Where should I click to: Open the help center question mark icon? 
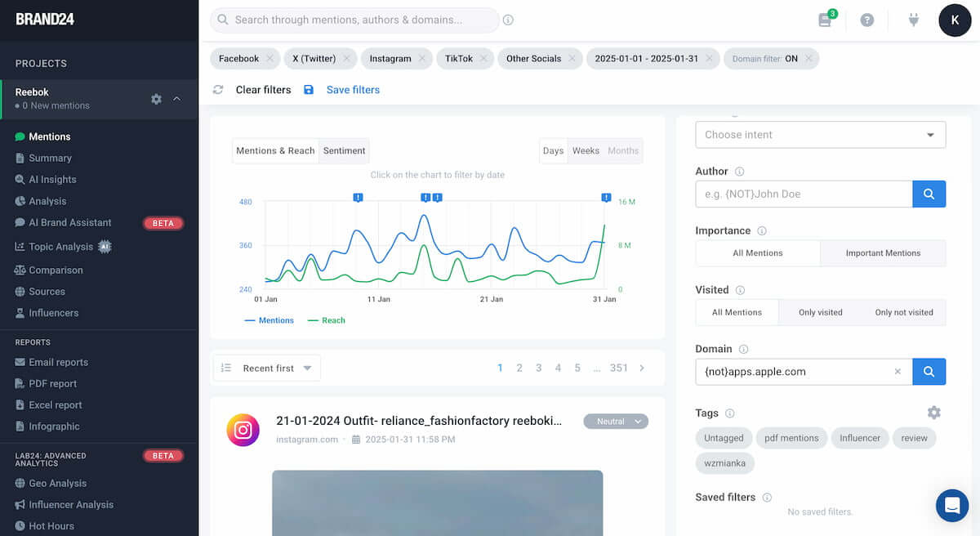pos(866,20)
